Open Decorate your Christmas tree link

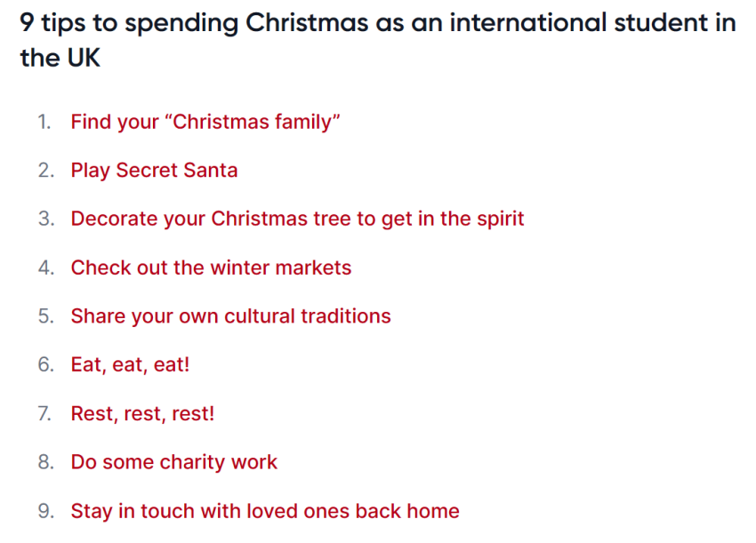click(x=297, y=220)
